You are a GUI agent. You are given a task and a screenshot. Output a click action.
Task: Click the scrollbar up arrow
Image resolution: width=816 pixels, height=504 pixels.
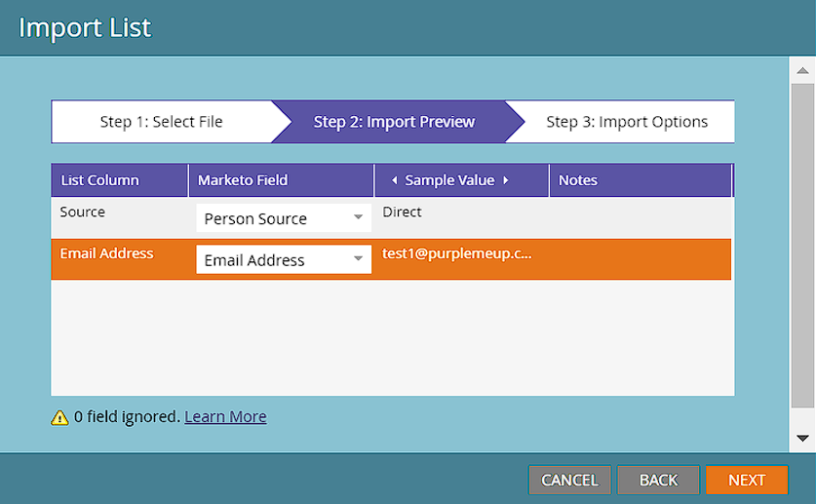click(x=802, y=70)
